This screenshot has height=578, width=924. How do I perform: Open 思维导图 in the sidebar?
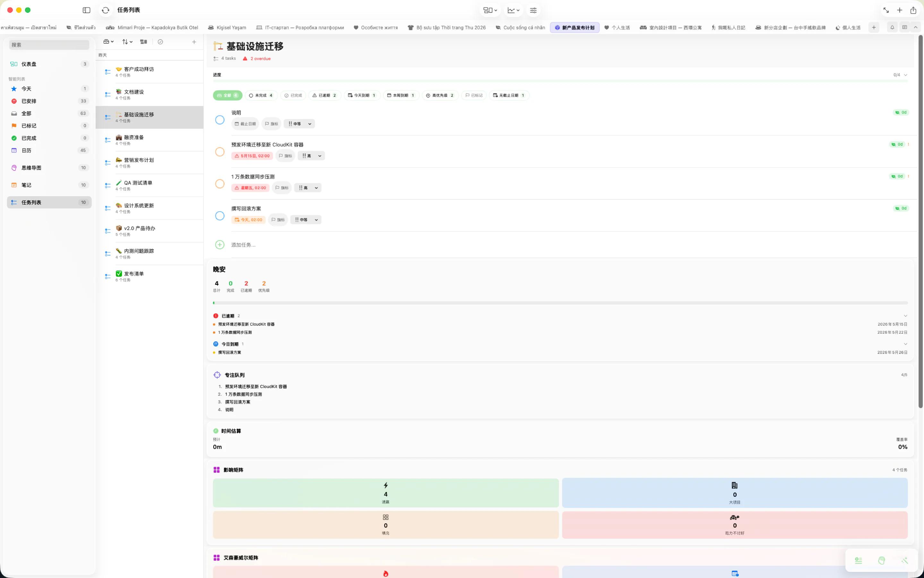tap(49, 167)
